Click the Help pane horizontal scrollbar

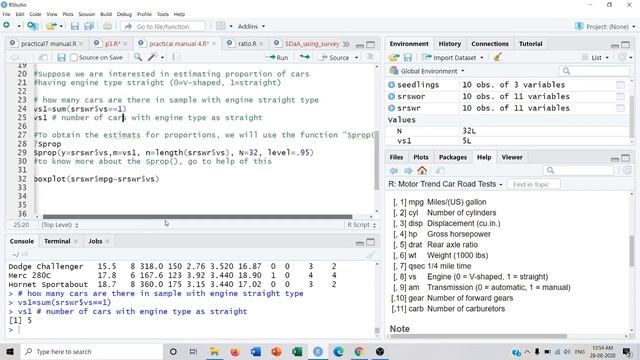[478, 336]
